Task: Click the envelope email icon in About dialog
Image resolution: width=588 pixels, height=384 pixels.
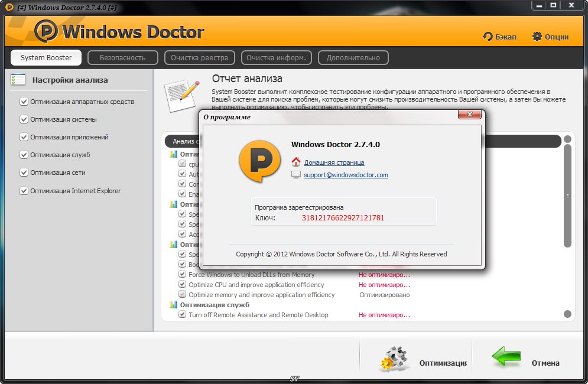Action: 296,174
